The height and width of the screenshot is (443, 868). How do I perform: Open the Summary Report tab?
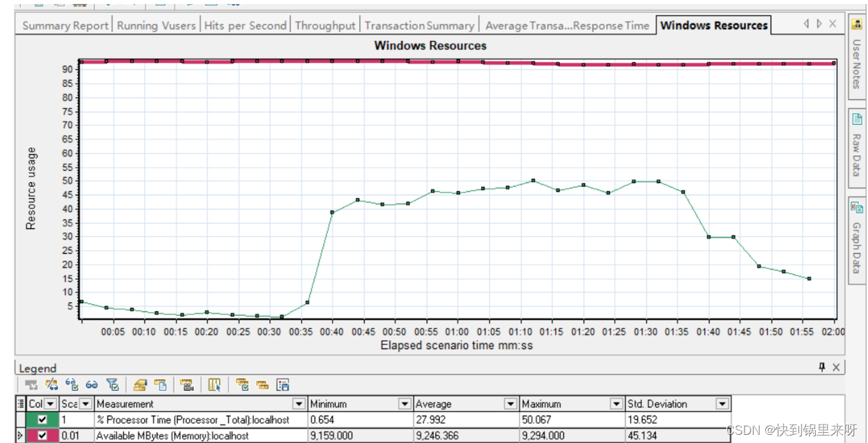[x=65, y=25]
